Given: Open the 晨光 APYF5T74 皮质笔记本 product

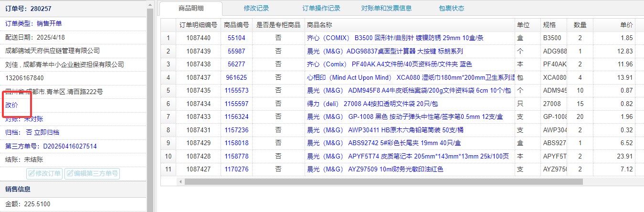Looking at the screenshot, I should [408, 156].
